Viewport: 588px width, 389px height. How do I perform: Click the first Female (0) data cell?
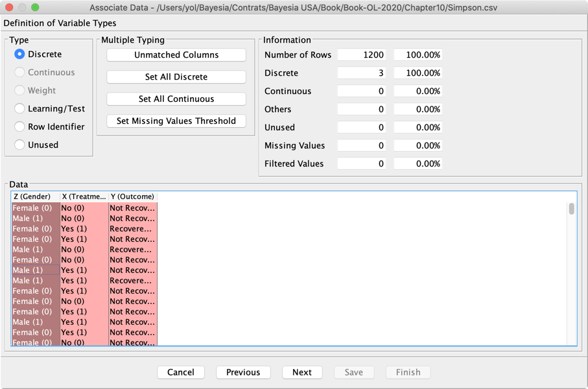coord(36,208)
